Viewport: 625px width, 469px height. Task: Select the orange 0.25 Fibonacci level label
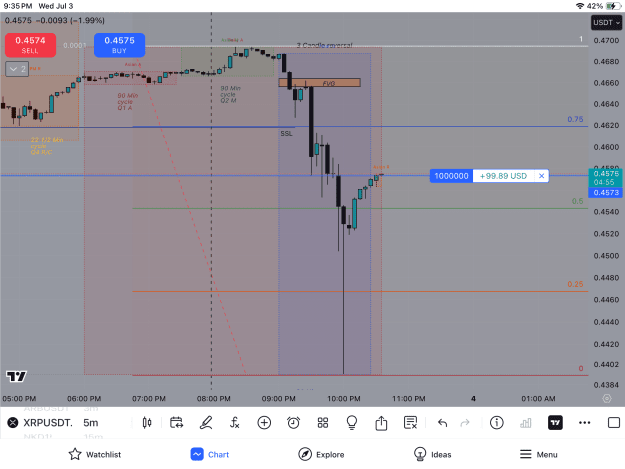click(x=575, y=284)
